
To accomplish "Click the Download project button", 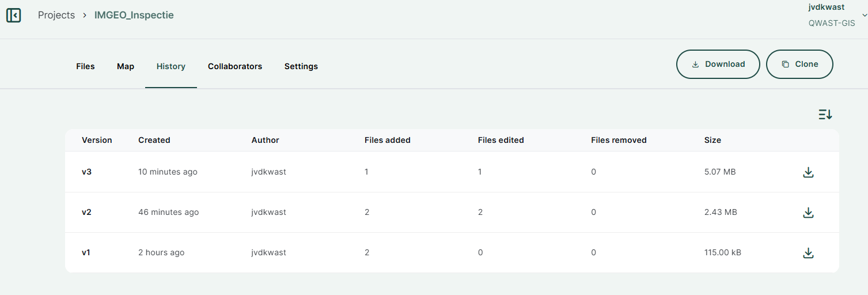I will point(718,64).
